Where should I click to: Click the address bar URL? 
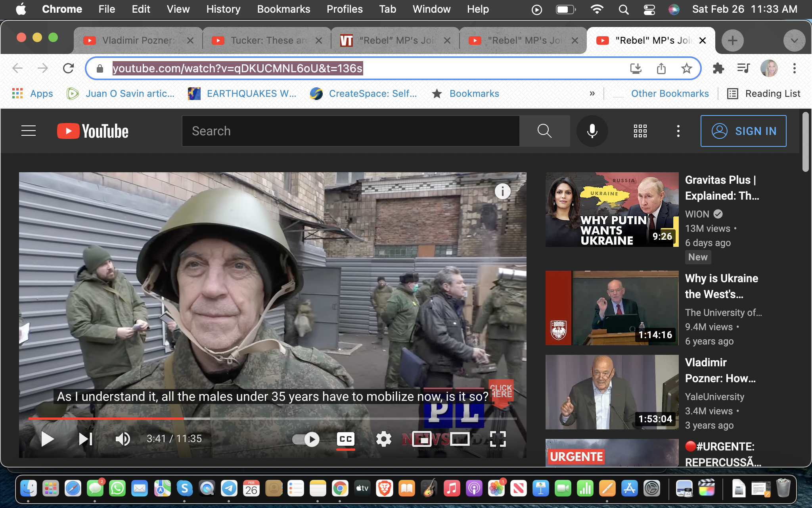pos(237,68)
